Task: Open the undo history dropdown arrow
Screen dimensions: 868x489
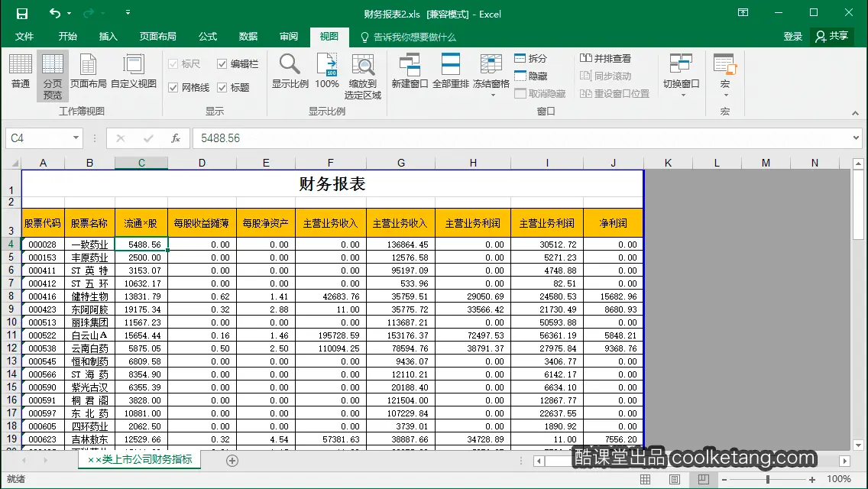Action: coord(70,13)
